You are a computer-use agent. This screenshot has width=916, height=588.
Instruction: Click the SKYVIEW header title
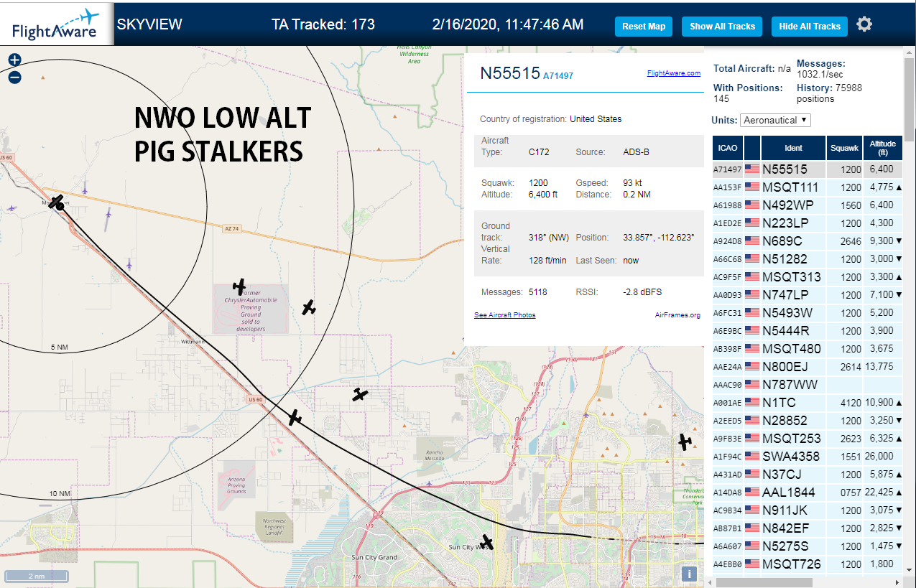click(149, 24)
